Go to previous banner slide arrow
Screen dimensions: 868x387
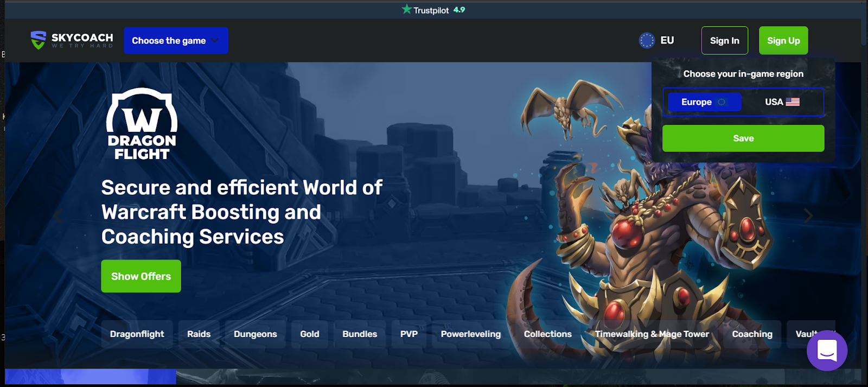(x=58, y=215)
